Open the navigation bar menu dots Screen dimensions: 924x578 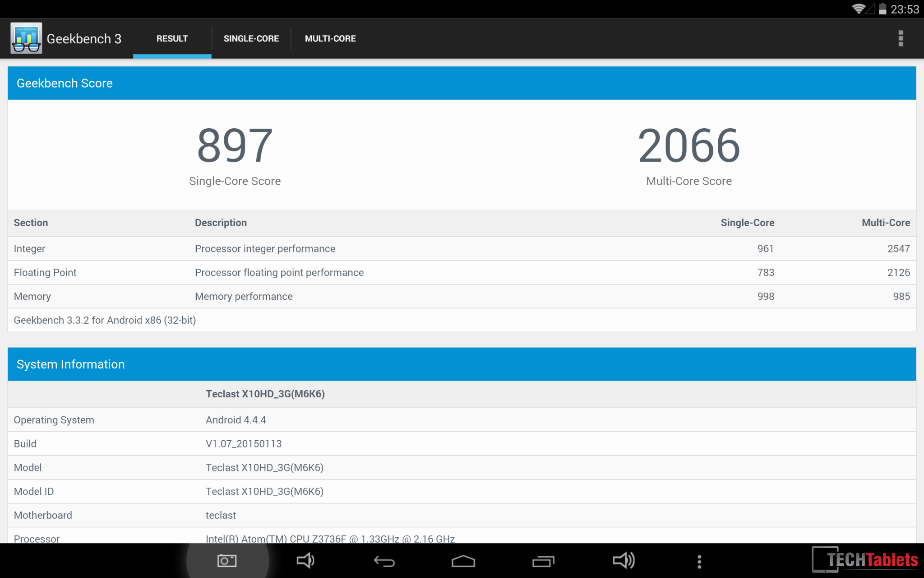pyautogui.click(x=699, y=561)
